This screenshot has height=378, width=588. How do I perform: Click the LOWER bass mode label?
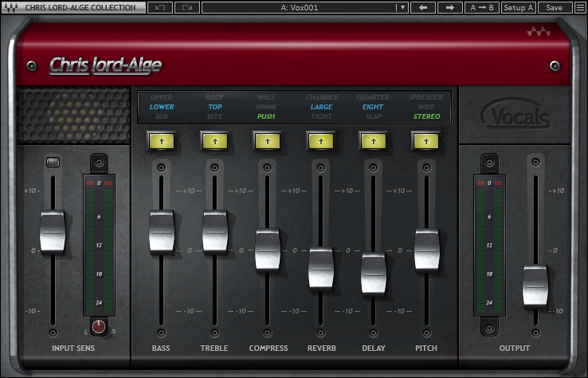[x=162, y=107]
